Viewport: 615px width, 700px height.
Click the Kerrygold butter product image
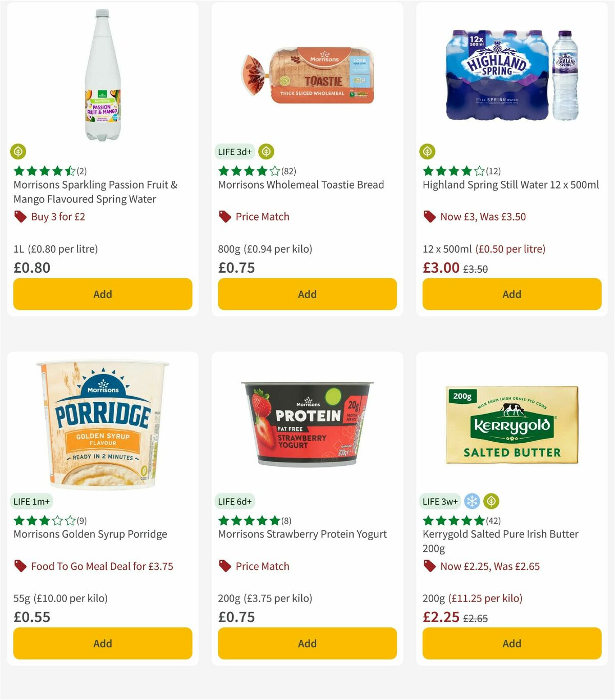click(511, 426)
